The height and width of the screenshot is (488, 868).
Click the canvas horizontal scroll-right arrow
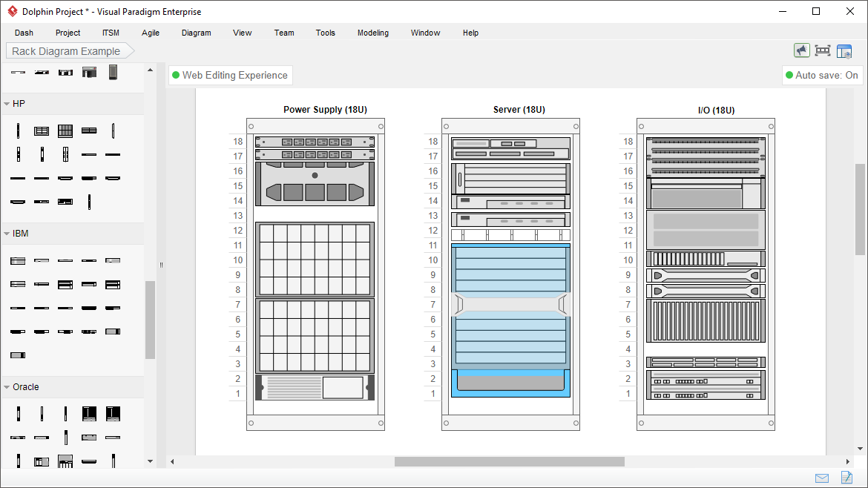pos(847,461)
